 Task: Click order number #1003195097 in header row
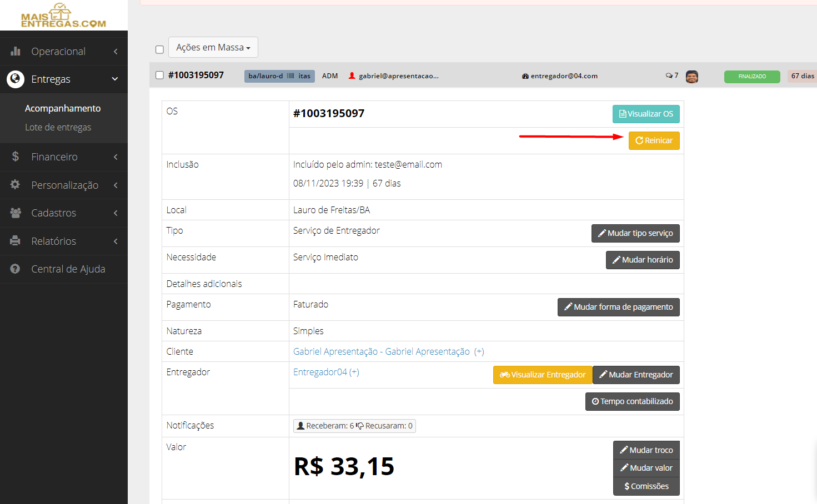[196, 75]
